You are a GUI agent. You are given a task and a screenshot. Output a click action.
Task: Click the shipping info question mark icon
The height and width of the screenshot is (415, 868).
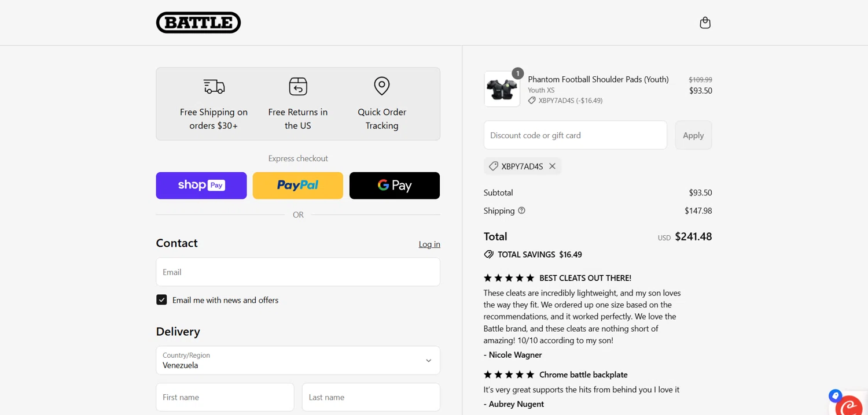(x=521, y=210)
